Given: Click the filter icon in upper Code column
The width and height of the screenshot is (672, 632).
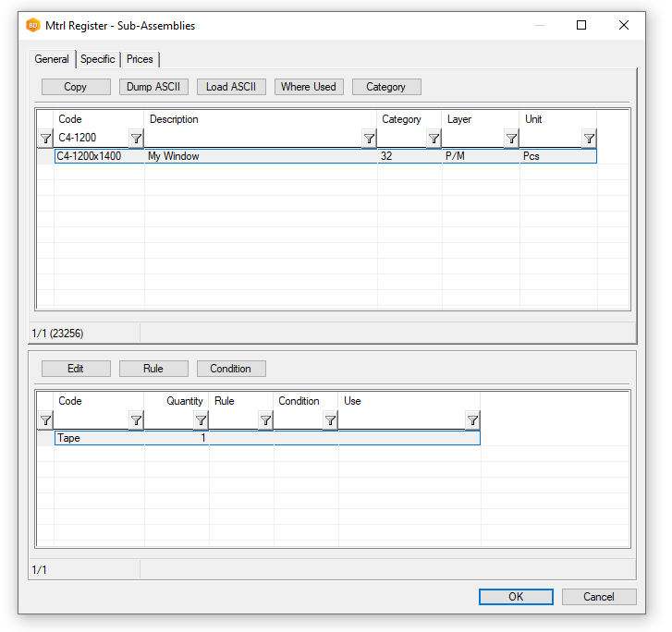Looking at the screenshot, I should tap(136, 139).
